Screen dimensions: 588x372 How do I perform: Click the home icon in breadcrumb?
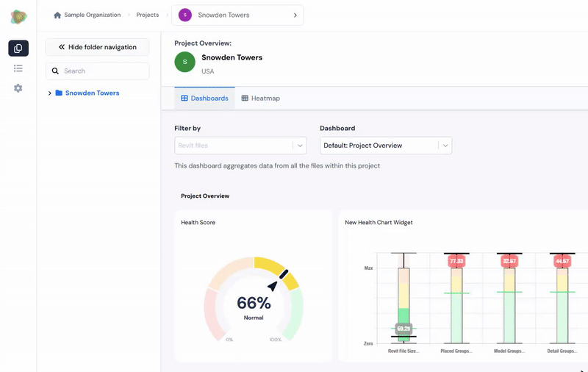(57, 15)
